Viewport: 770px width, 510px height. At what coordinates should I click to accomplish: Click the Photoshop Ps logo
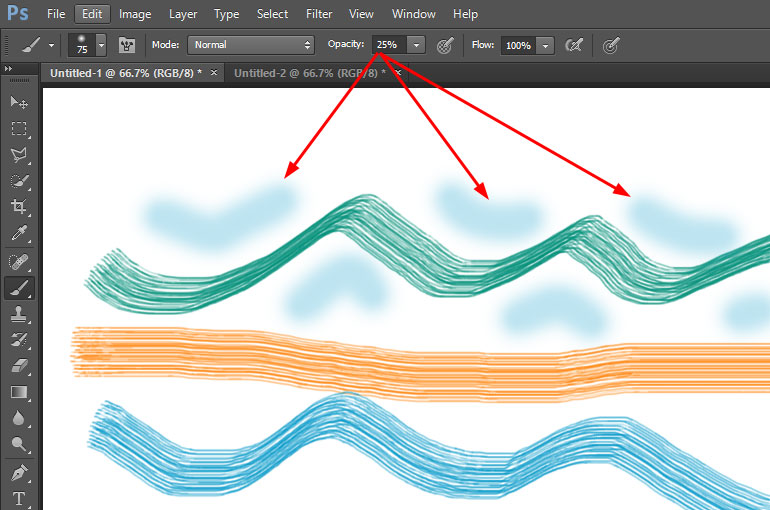(x=18, y=13)
